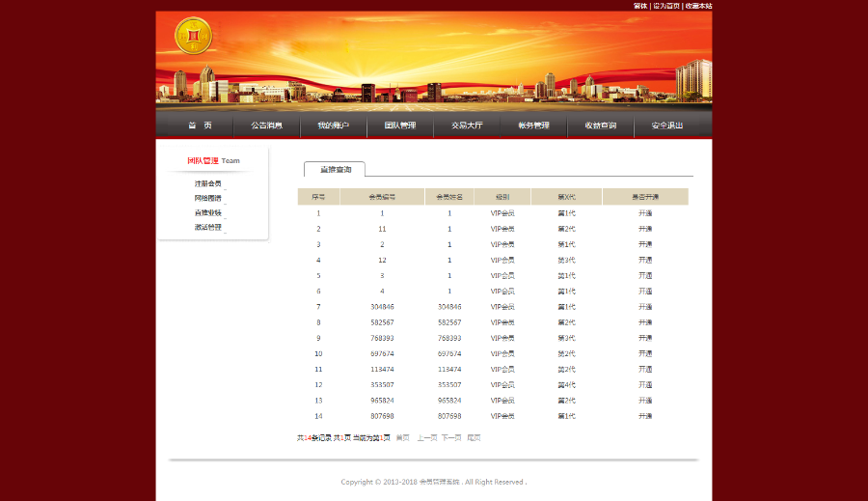Open 首页 in the main navigation bar
The height and width of the screenshot is (501, 868).
200,125
